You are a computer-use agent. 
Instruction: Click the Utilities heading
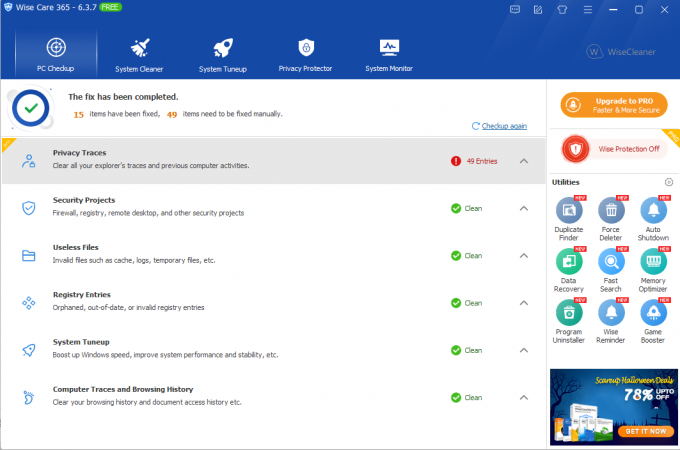566,182
